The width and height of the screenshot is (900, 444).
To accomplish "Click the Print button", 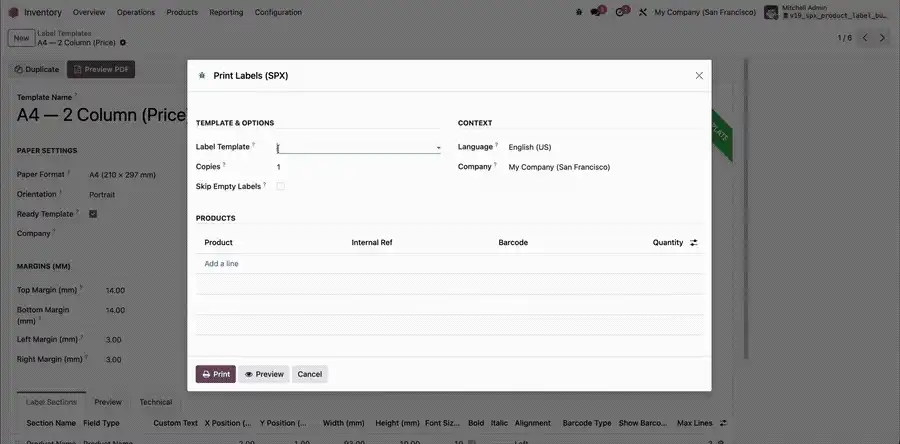I will coord(216,374).
